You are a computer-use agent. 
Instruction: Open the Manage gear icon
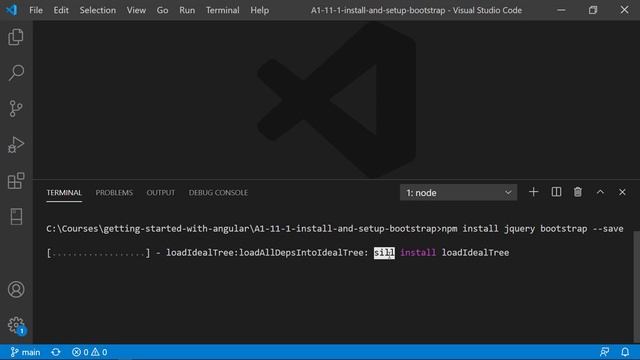(16, 325)
